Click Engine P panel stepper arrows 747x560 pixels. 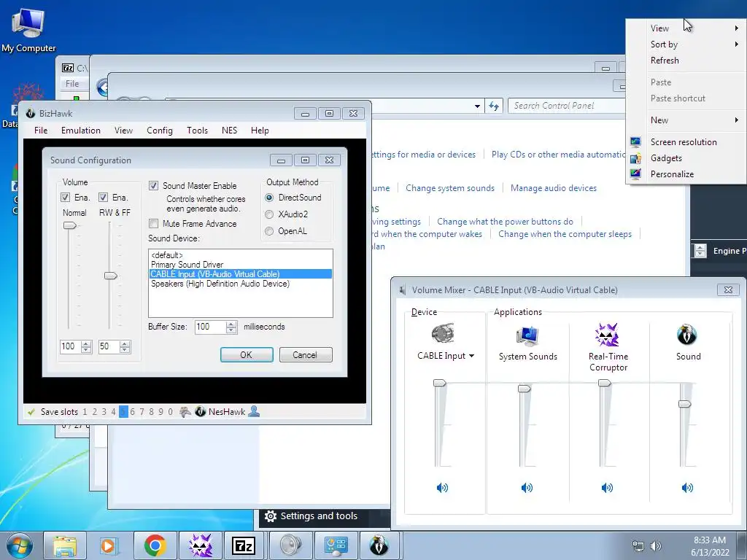[x=700, y=251]
